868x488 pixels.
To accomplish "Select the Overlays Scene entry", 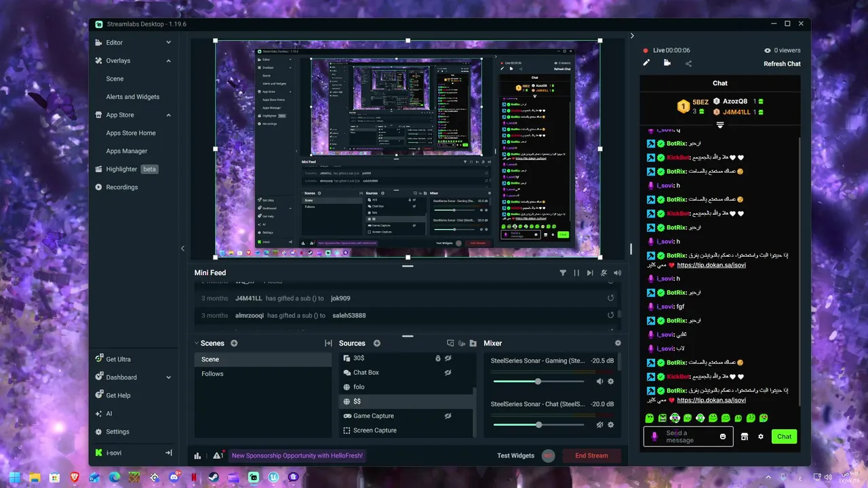I will pos(115,79).
